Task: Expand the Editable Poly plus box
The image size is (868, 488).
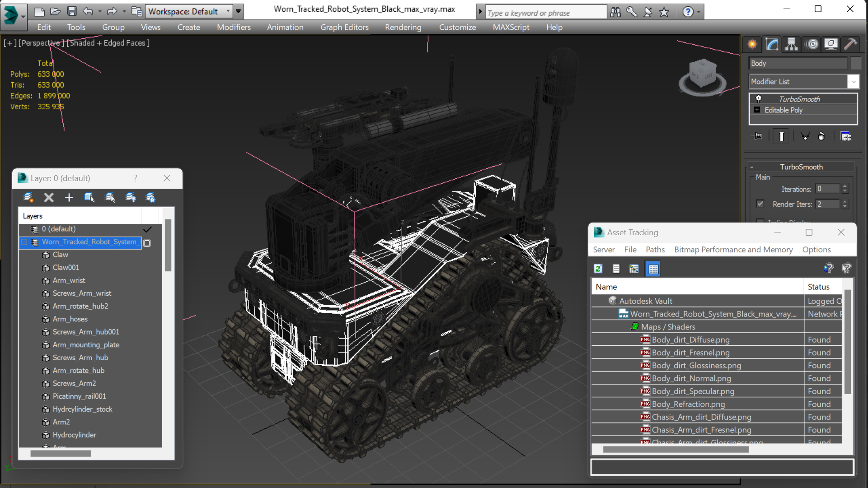Action: pyautogui.click(x=757, y=110)
